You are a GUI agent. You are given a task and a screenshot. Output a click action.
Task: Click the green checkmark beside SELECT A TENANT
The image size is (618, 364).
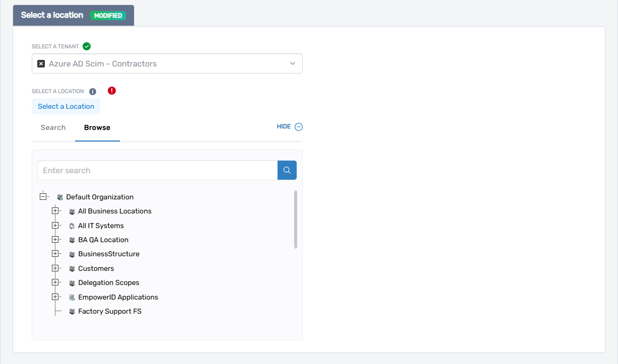click(x=86, y=46)
